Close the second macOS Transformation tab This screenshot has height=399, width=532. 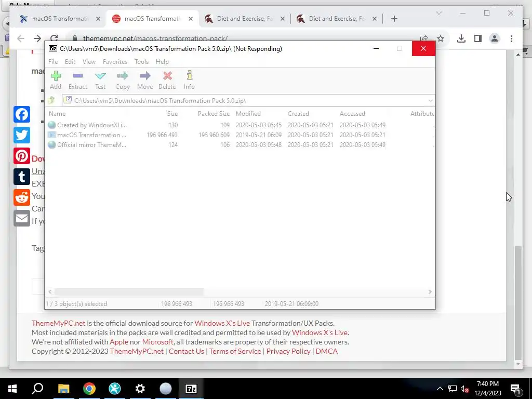(x=191, y=19)
